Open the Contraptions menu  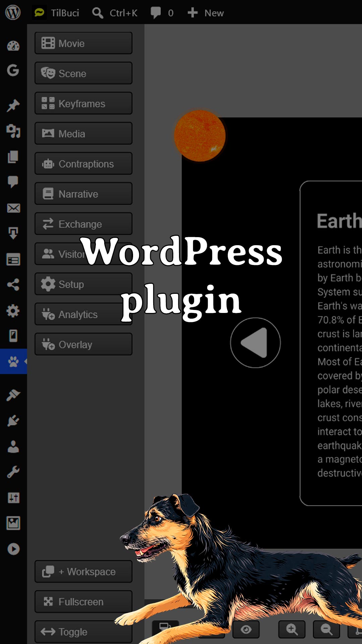pyautogui.click(x=83, y=164)
